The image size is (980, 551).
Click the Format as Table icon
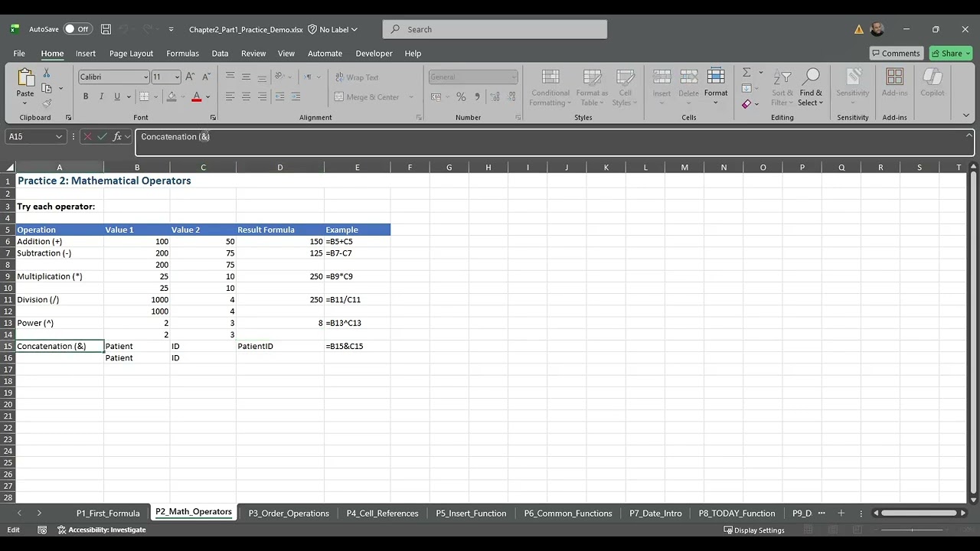[592, 77]
